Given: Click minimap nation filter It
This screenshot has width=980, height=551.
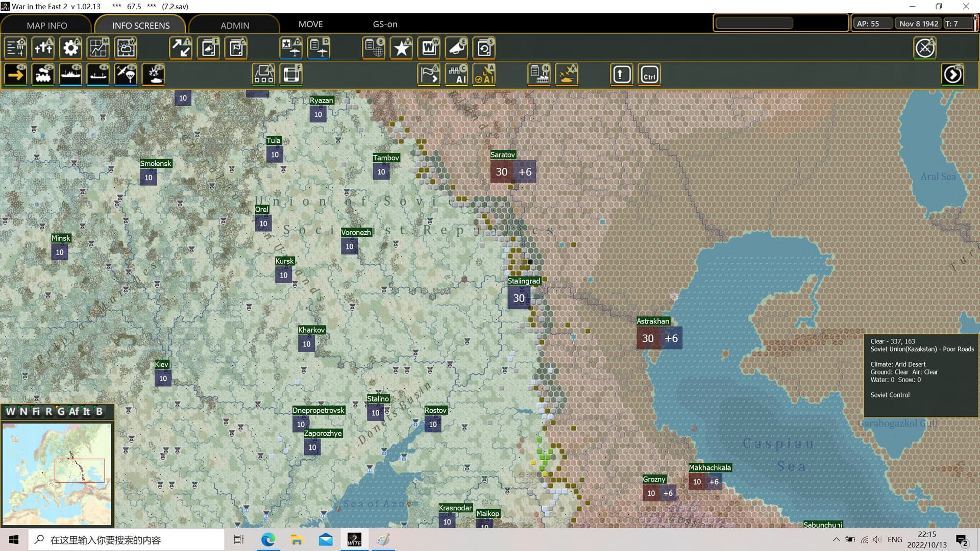Looking at the screenshot, I should point(87,411).
